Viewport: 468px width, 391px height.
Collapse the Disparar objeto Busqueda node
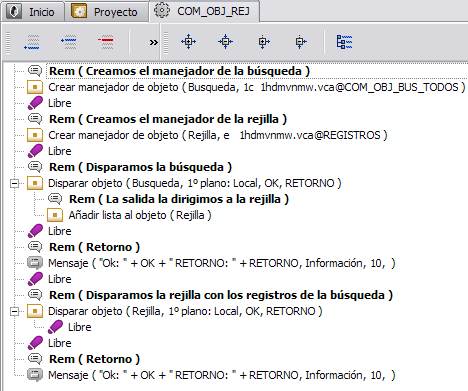[x=14, y=183]
